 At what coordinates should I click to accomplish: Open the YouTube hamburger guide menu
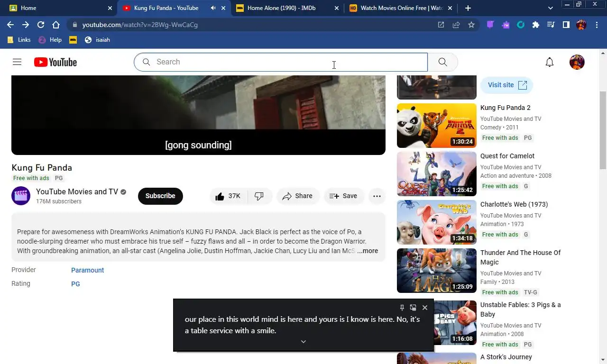tap(17, 62)
